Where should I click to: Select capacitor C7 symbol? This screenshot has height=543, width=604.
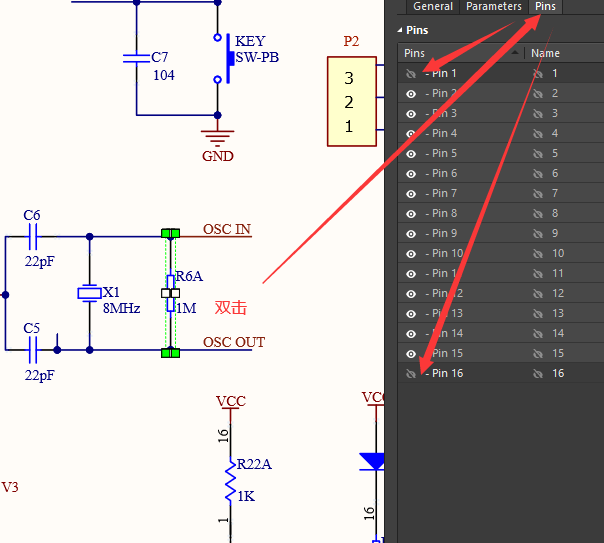tap(136, 59)
